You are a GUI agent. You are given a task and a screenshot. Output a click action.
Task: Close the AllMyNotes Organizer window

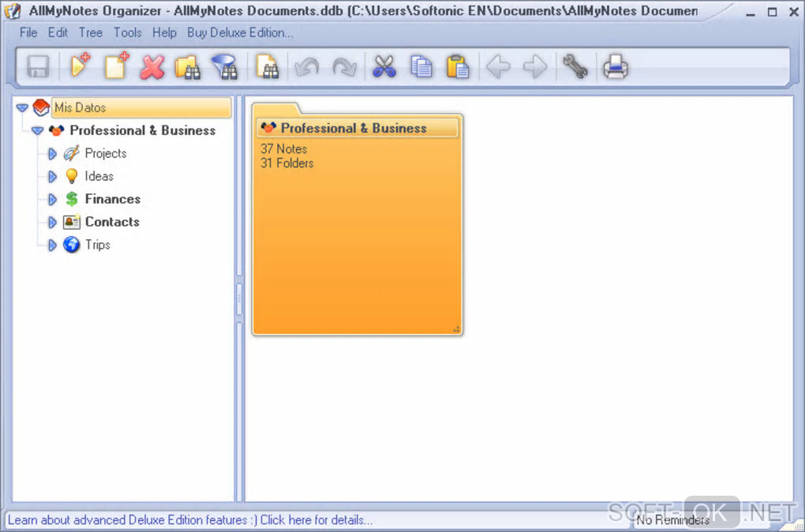click(x=794, y=11)
